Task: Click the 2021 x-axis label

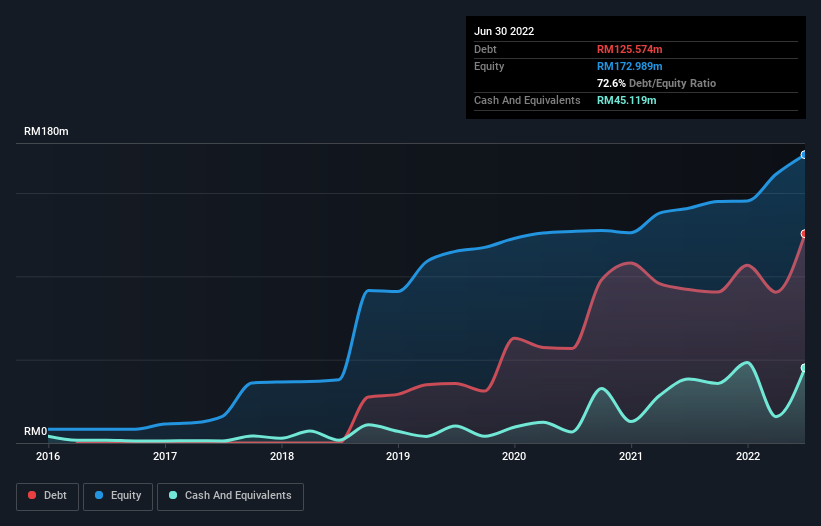Action: (x=631, y=456)
